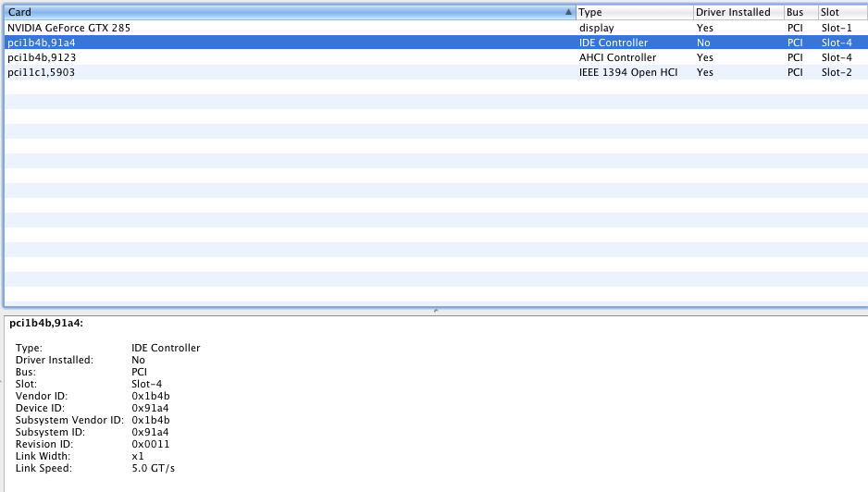Click the 'Slot-4' value in details pane
This screenshot has height=492, width=868.
(147, 384)
